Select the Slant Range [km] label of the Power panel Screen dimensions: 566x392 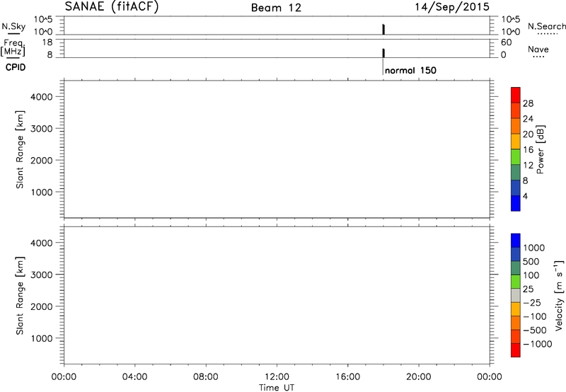tap(20, 149)
